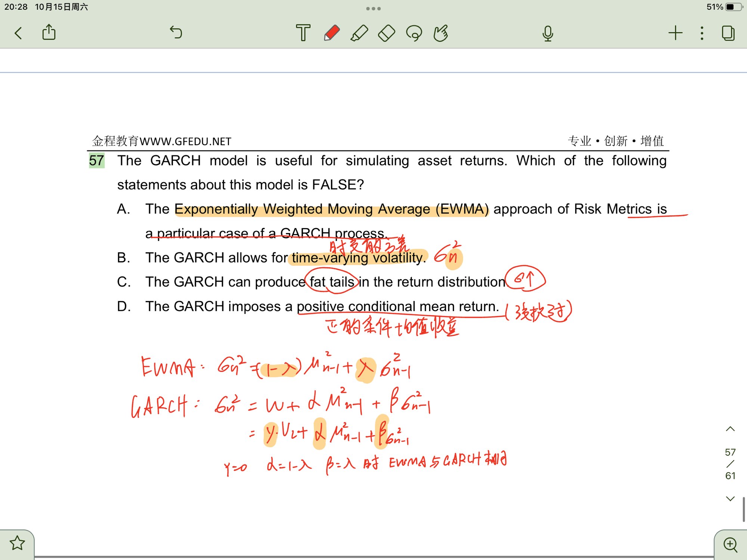The width and height of the screenshot is (747, 560).
Task: Select the Highlighter tool
Action: pos(359,33)
